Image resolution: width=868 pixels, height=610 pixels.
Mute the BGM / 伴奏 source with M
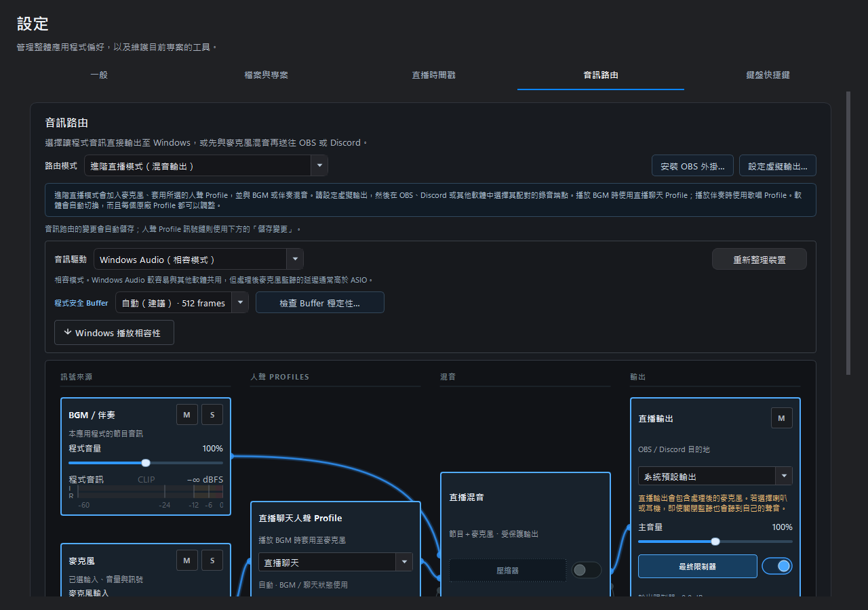187,415
